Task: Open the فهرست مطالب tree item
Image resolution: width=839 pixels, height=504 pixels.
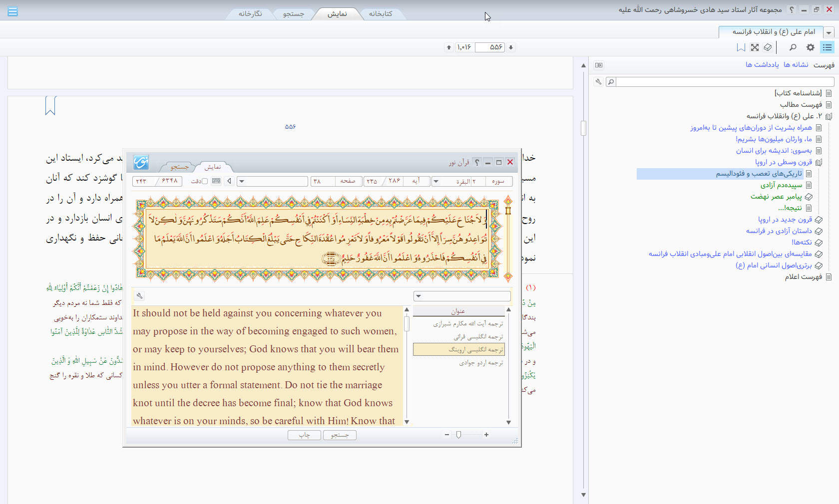Action: click(801, 105)
